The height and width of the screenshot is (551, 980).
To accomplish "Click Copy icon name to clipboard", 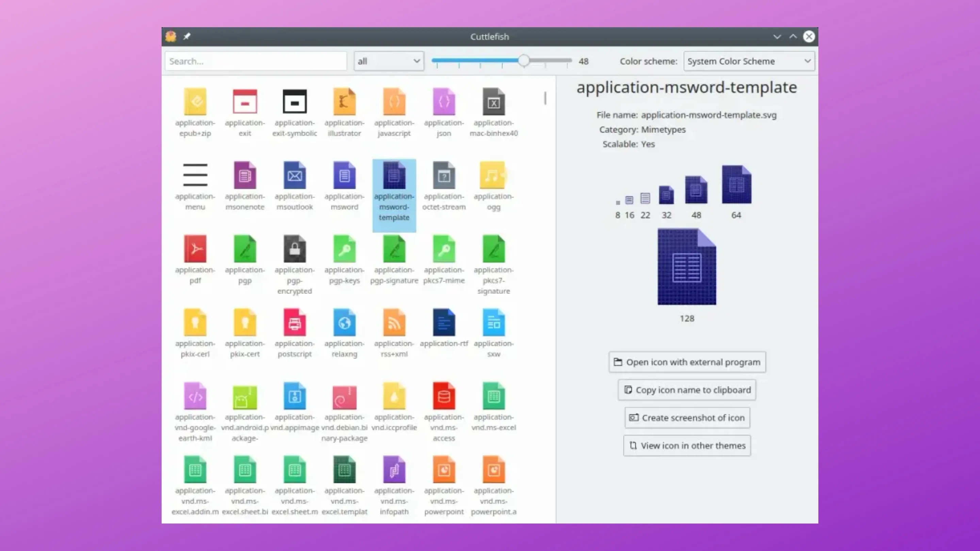I will [687, 390].
